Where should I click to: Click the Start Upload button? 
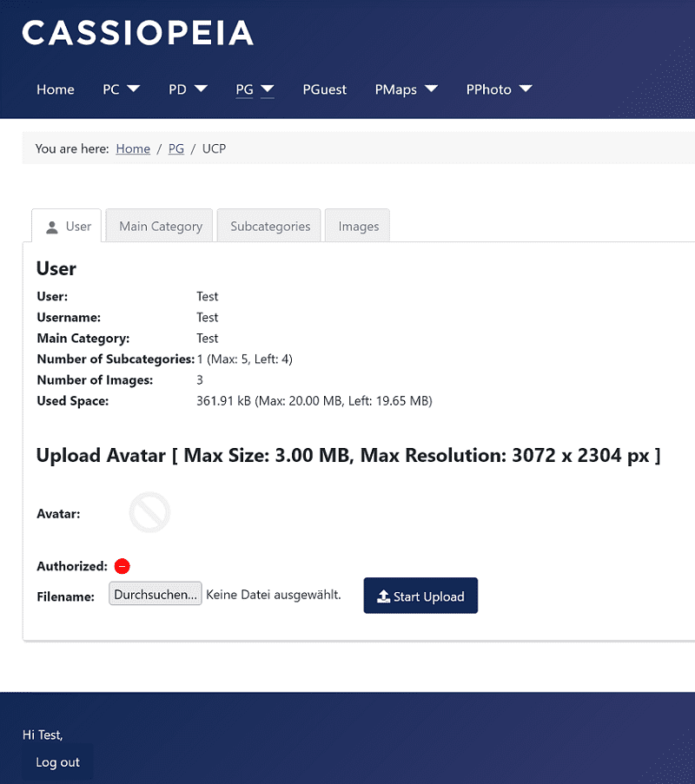point(420,596)
